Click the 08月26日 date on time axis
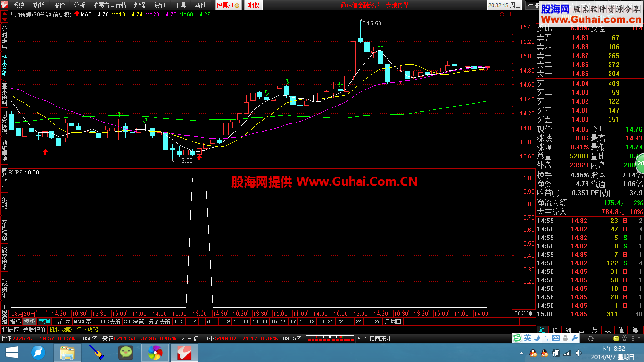This screenshot has height=362, width=644. pos(24,313)
